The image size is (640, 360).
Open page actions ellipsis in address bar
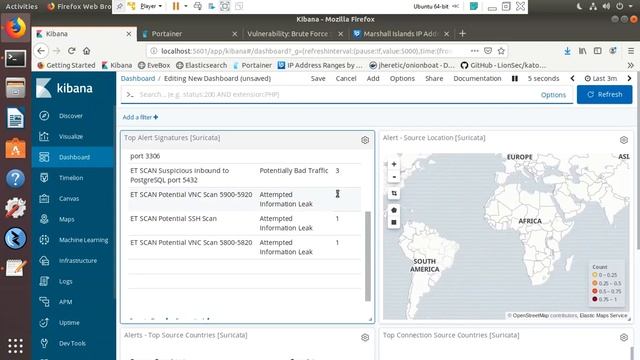474,51
